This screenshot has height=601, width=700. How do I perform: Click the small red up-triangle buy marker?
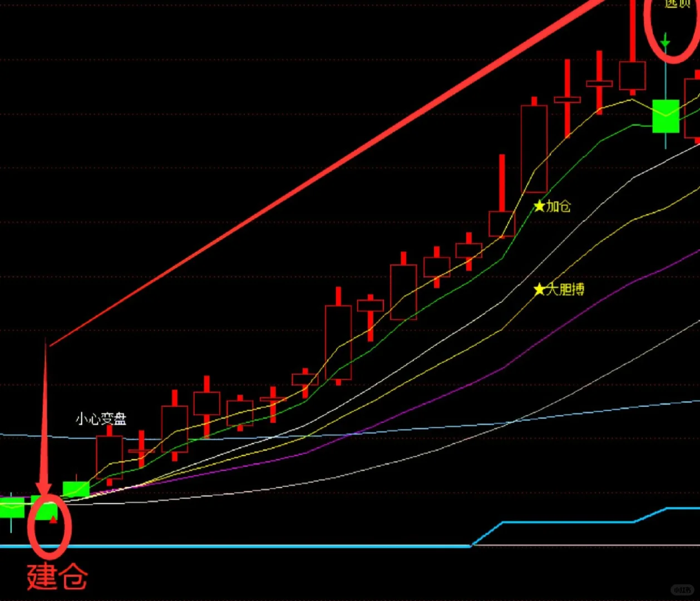(53, 520)
